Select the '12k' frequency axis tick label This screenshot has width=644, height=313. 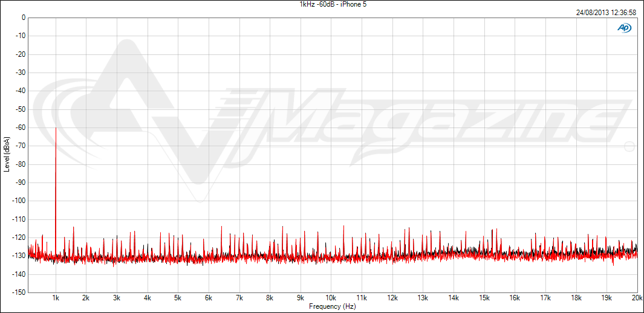click(x=392, y=297)
